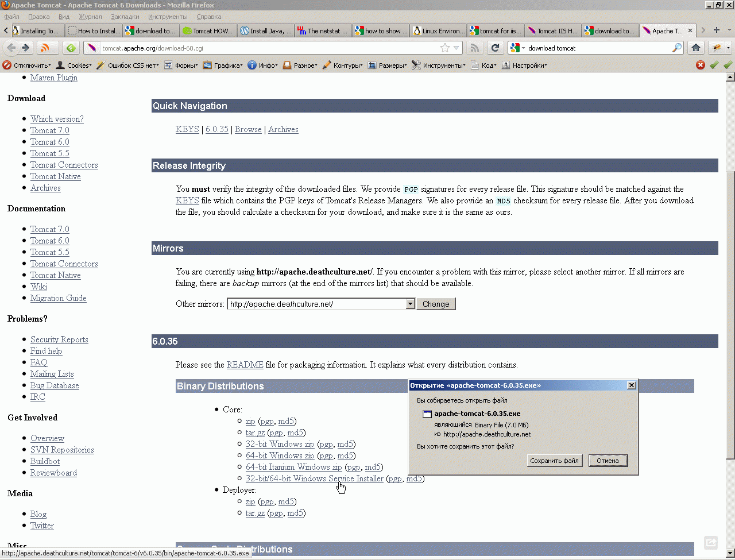Open the Инструменты developer toolbar menu
735x560 pixels.
pyautogui.click(x=439, y=65)
